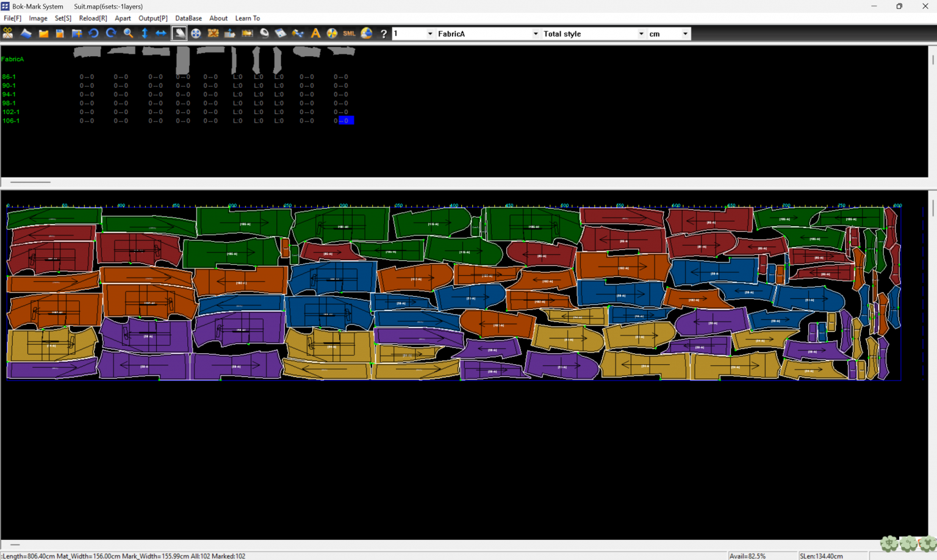Viewport: 937px width, 560px height.
Task: Click the scissors icon in the toolbar
Action: point(8,34)
